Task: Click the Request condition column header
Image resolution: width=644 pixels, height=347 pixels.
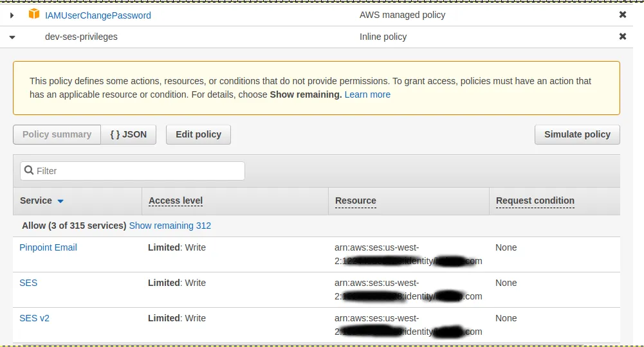Action: [x=535, y=200]
